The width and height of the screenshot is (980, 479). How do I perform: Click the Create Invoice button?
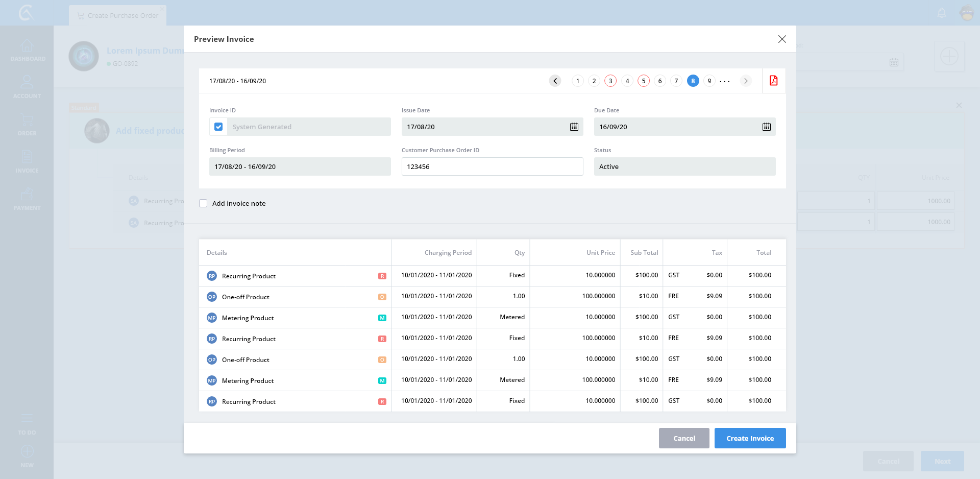coord(750,438)
